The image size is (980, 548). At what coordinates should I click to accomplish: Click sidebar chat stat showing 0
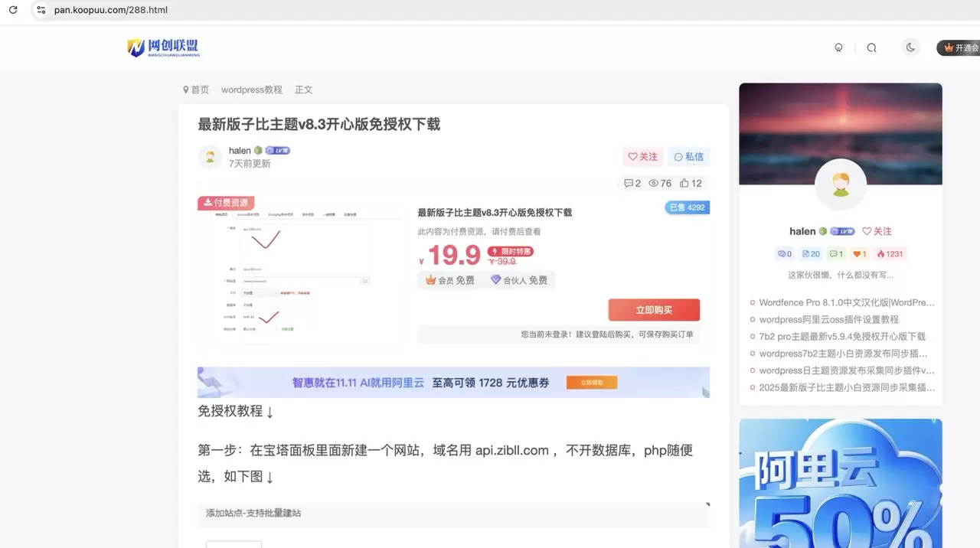(785, 254)
